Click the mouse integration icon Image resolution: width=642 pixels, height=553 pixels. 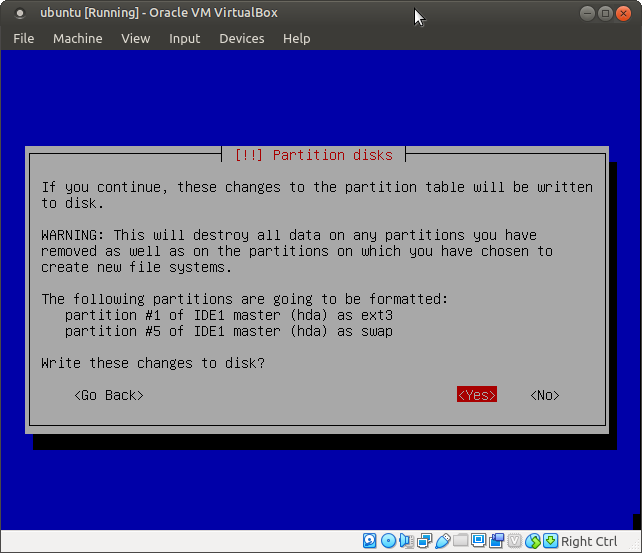point(533,541)
